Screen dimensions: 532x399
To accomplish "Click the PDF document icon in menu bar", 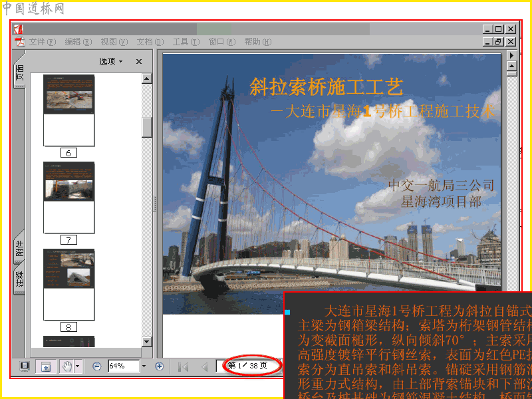I will (x=21, y=42).
